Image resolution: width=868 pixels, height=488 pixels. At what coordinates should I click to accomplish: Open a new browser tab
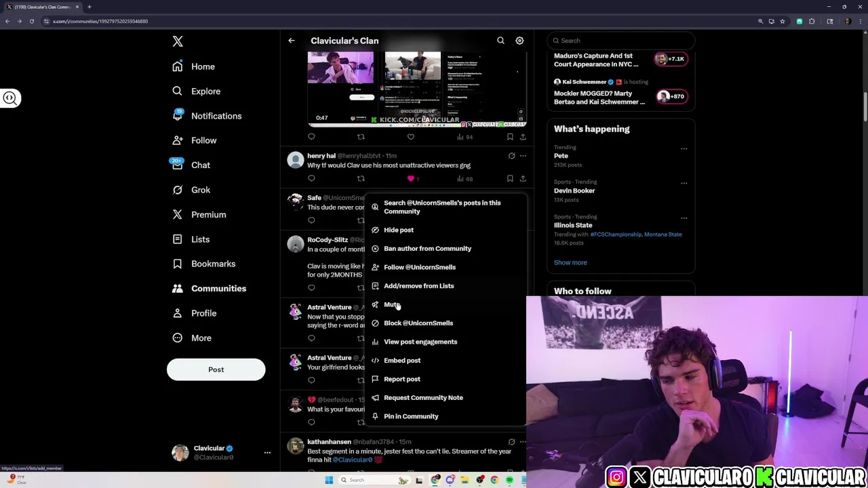89,7
